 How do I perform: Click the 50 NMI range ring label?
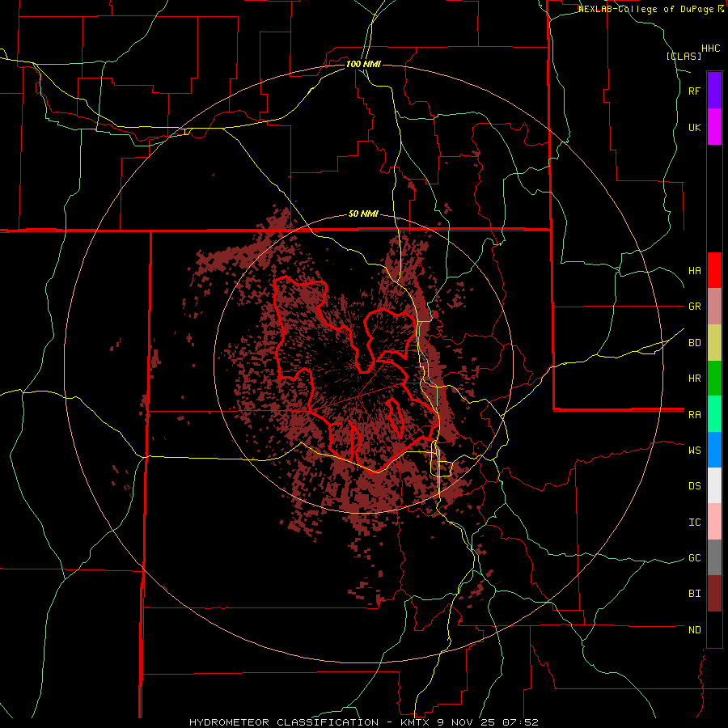[363, 214]
